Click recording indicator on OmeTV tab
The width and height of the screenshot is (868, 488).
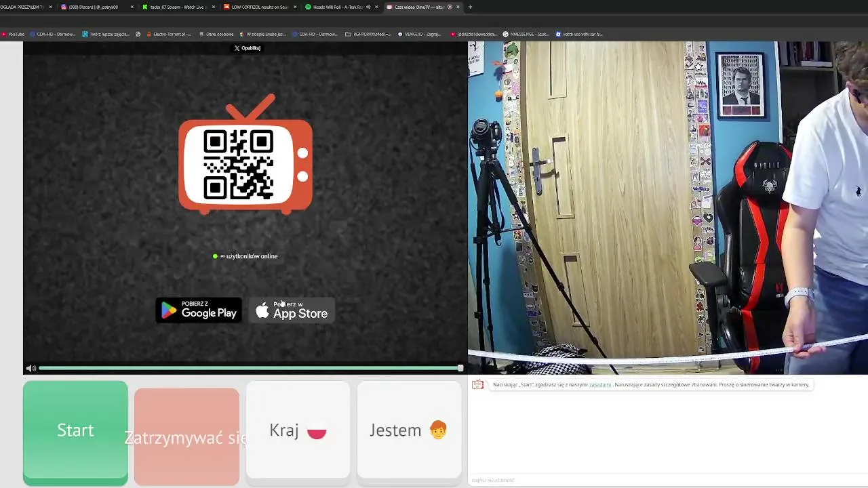(x=450, y=7)
